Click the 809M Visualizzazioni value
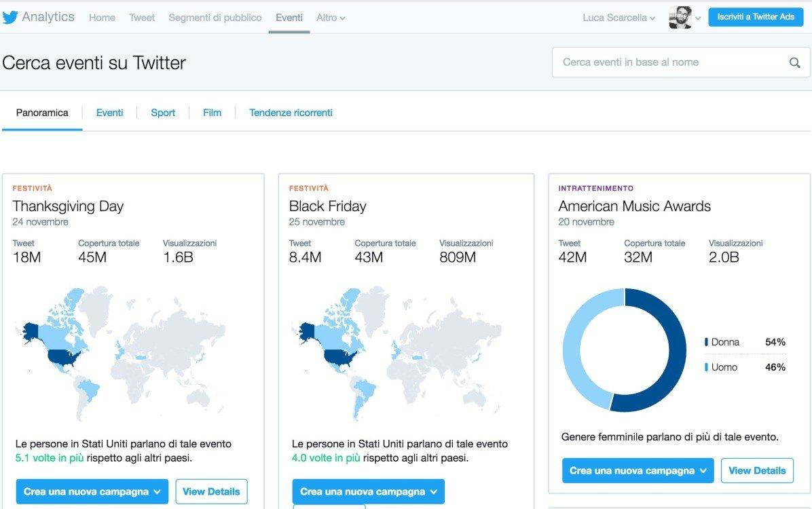The width and height of the screenshot is (812, 509). pyautogui.click(x=458, y=257)
